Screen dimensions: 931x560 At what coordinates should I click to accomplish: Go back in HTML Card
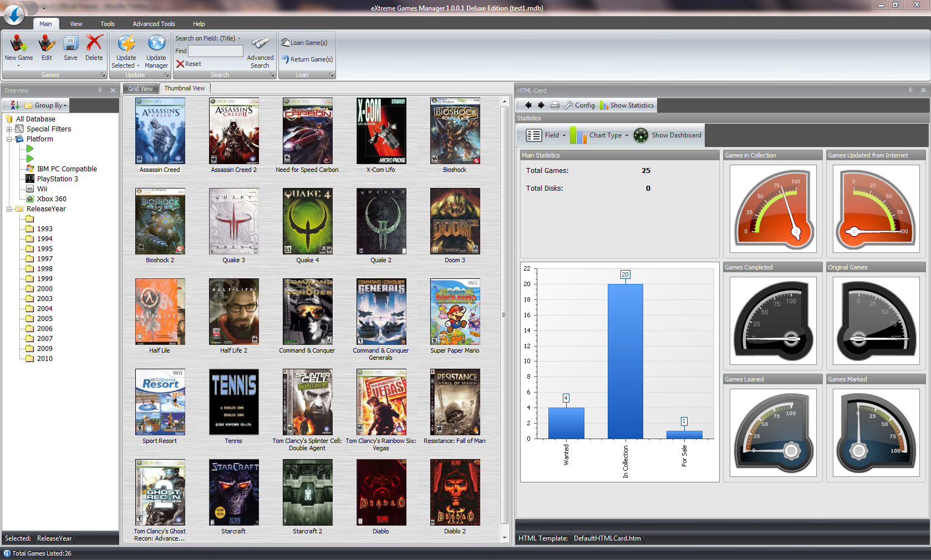[528, 105]
